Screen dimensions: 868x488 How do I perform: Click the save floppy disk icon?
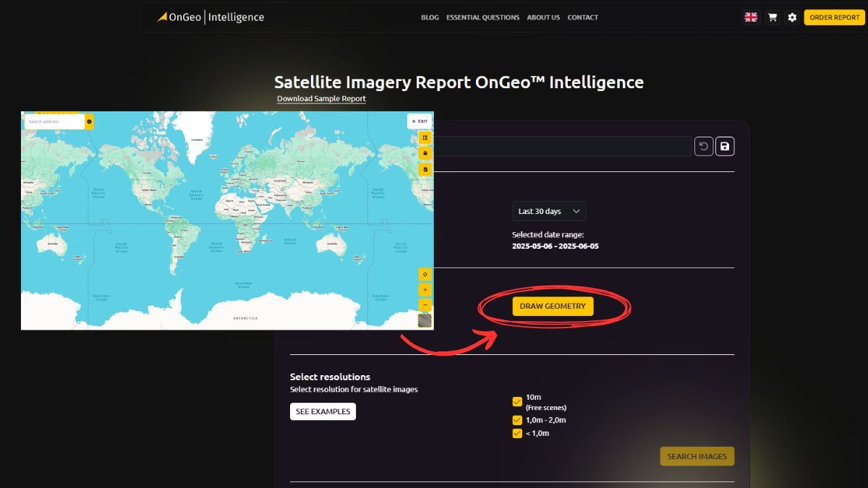click(725, 147)
